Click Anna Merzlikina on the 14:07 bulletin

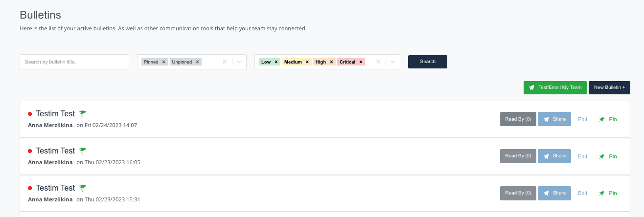50,125
